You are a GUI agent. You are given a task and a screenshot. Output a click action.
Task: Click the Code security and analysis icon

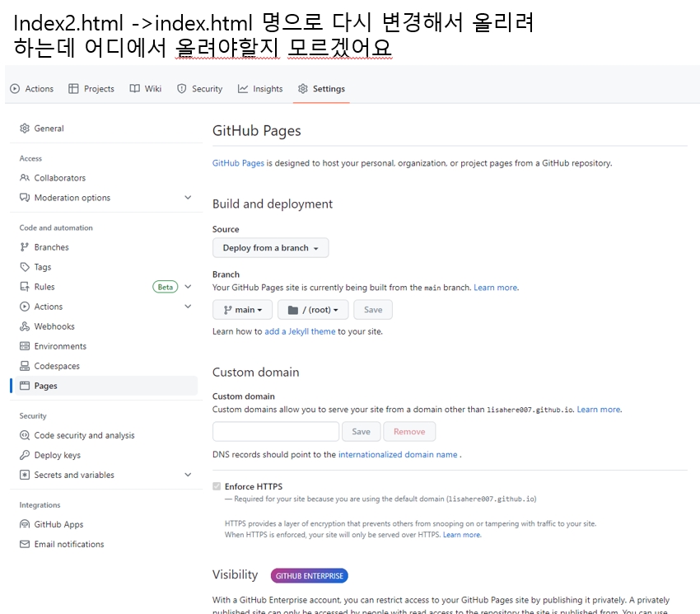coord(25,435)
